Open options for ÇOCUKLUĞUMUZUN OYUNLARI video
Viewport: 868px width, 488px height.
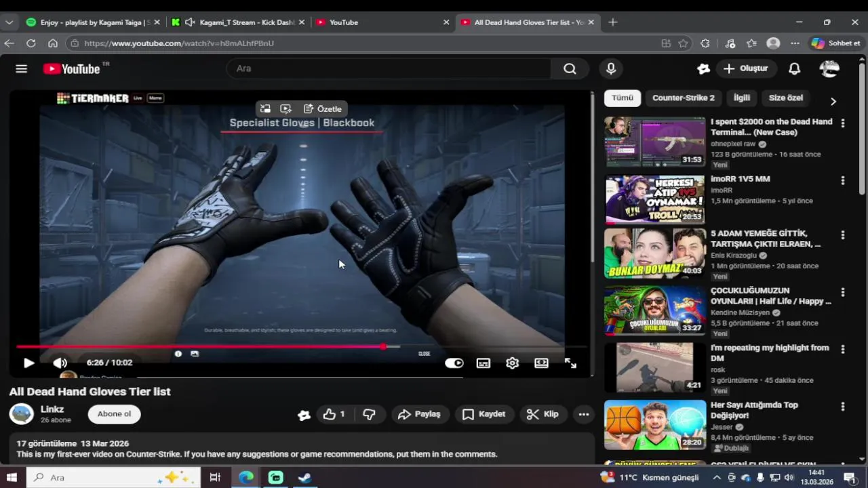coord(842,292)
